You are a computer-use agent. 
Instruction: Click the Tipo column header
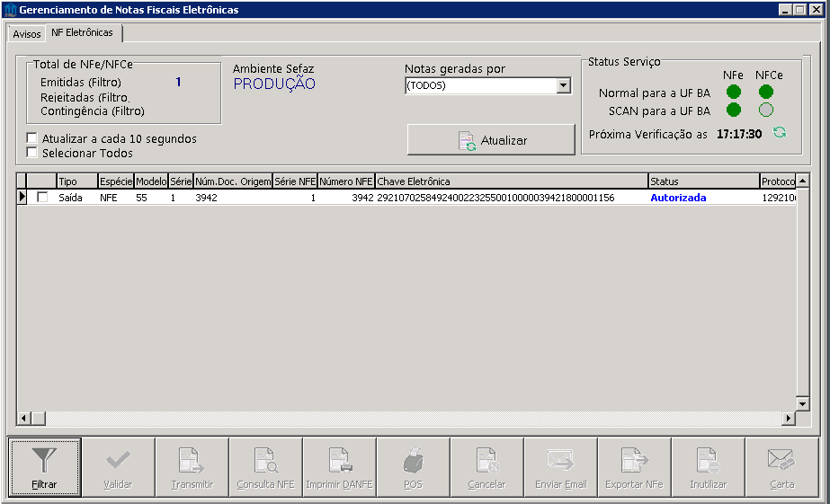77,181
